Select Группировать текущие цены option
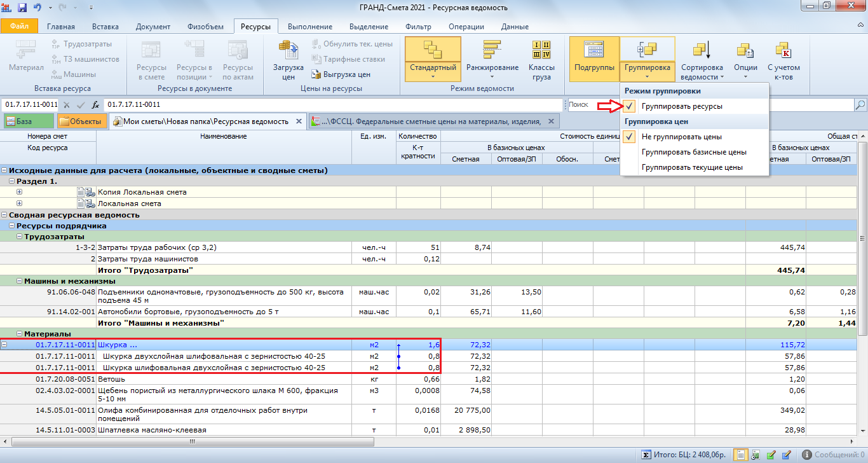 click(692, 167)
